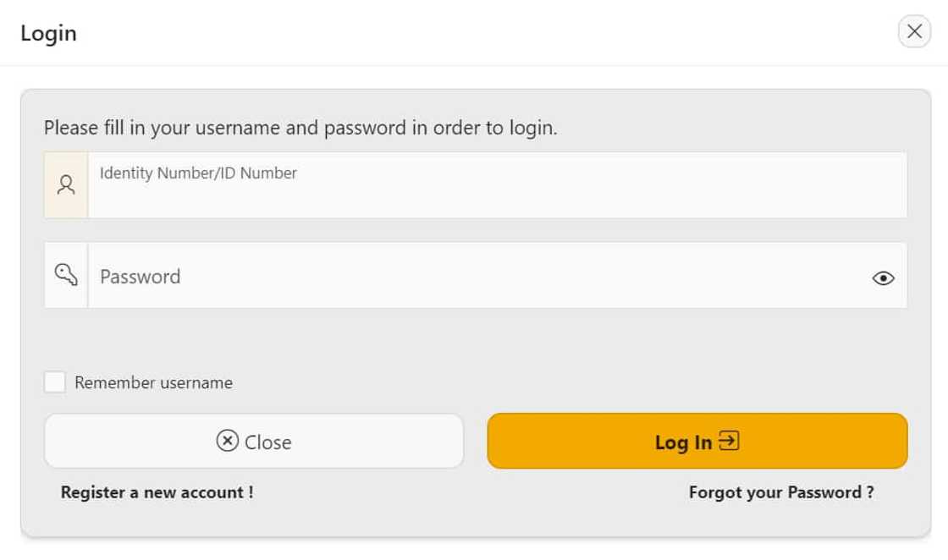Click the circled X icon in Close button
Viewport: 948px width, 560px height.
pyautogui.click(x=228, y=441)
